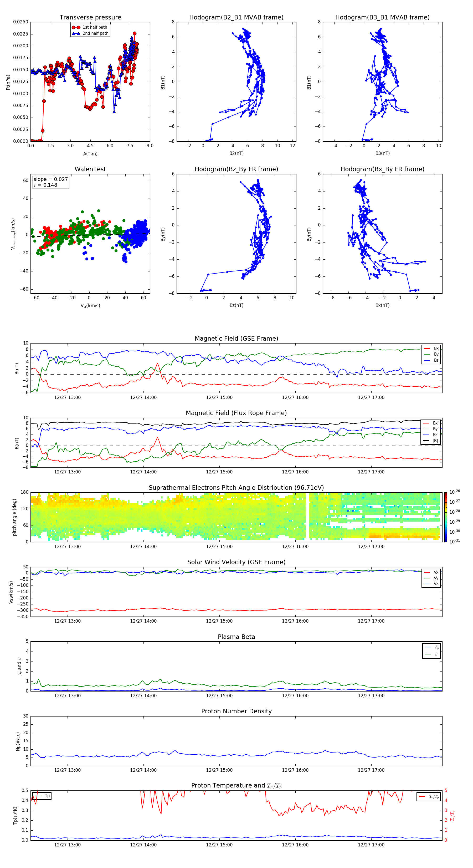
Task: Select the "2nd half path" legend entry
Action: click(90, 33)
